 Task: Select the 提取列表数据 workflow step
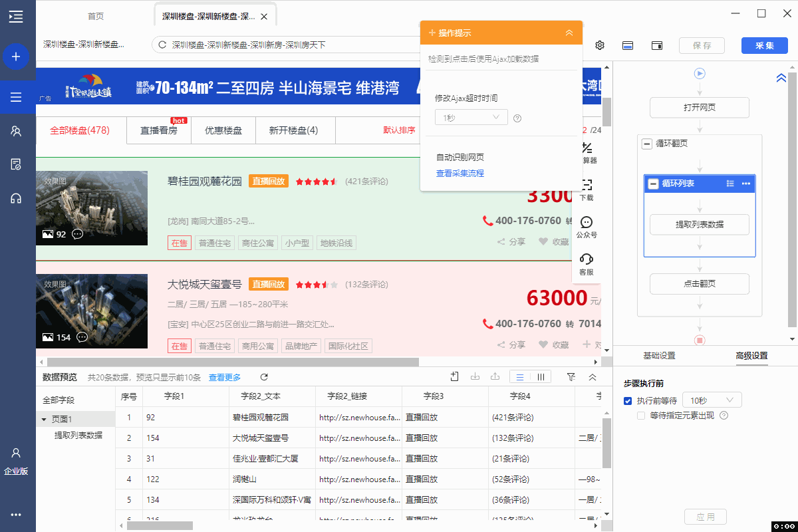pos(700,225)
